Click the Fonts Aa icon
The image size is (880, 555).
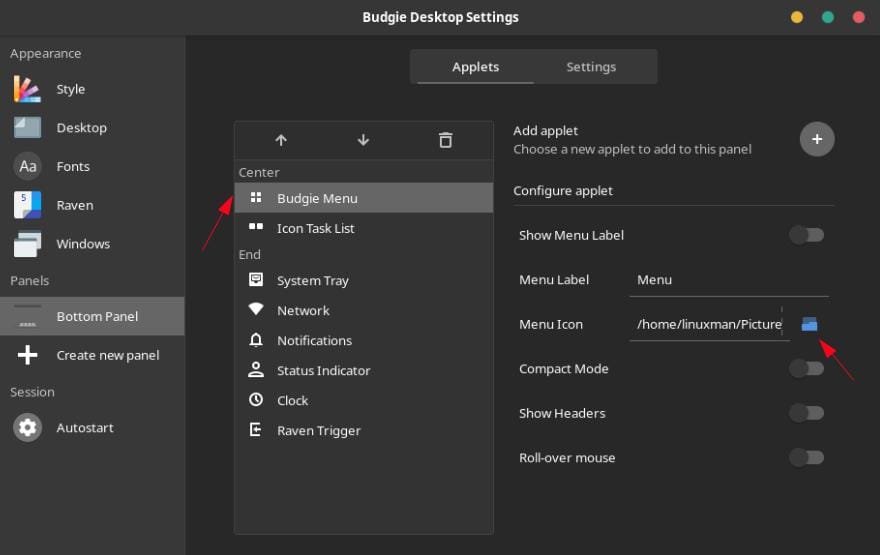point(28,166)
